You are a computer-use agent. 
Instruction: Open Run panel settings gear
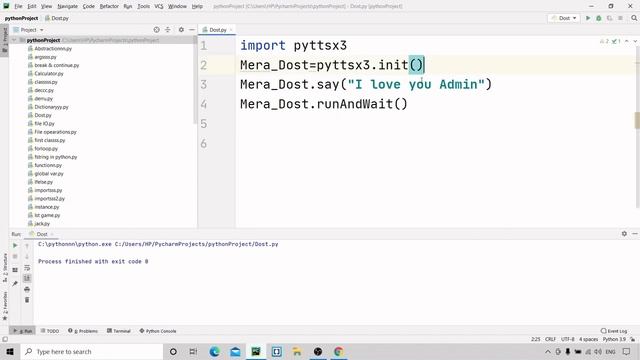pyautogui.click(x=624, y=234)
